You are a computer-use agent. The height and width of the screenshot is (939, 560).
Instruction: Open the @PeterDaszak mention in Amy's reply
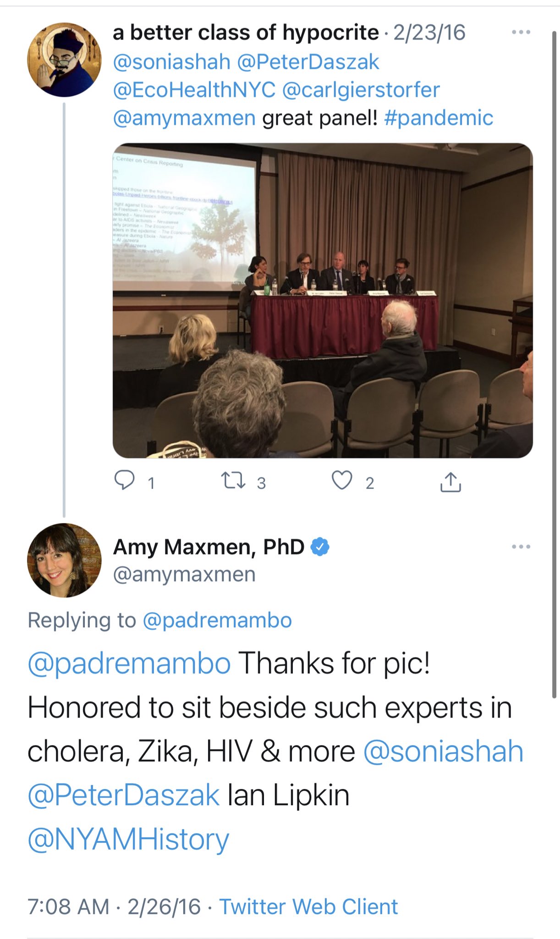pos(124,795)
